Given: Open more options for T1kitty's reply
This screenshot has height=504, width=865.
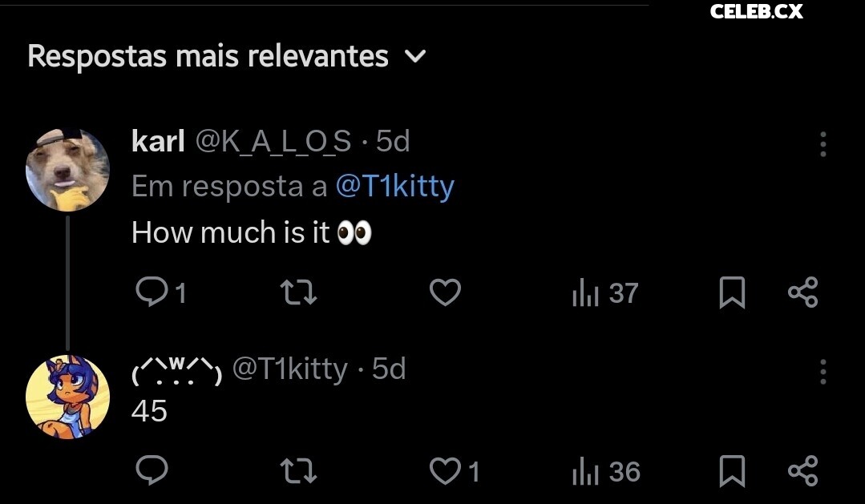Looking at the screenshot, I should tap(823, 372).
